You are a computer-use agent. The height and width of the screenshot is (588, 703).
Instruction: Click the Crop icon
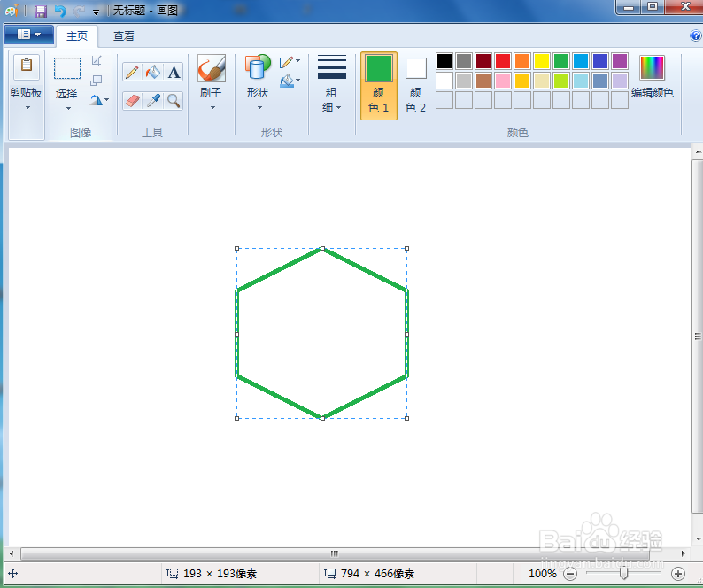click(x=96, y=60)
